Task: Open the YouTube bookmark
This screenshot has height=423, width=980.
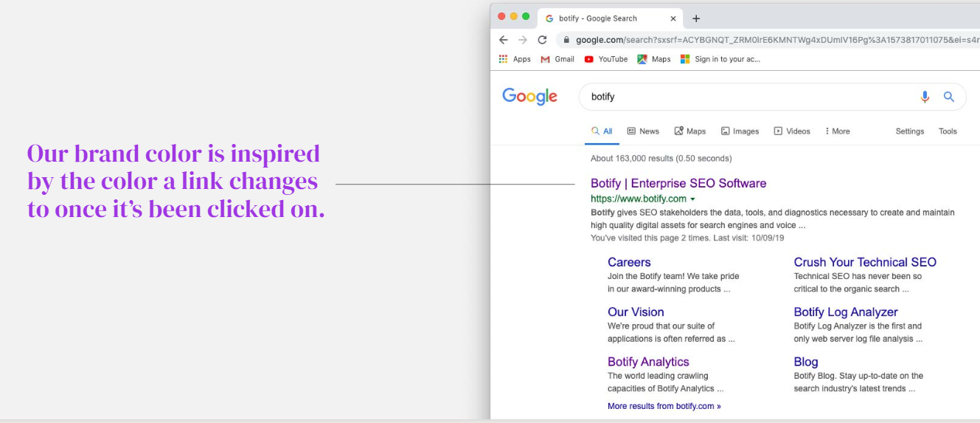Action: pos(606,59)
